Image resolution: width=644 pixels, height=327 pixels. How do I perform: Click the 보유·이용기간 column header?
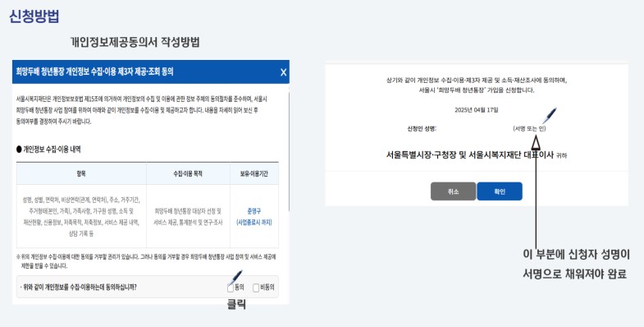[253, 173]
